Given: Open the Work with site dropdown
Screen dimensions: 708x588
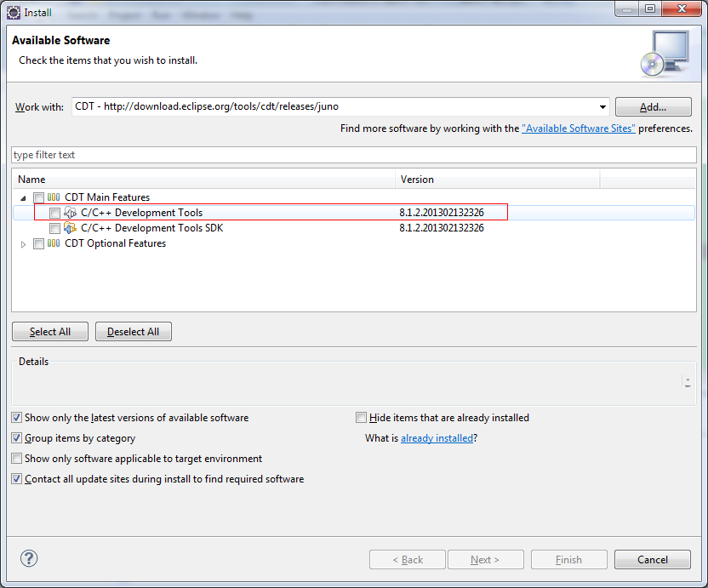Looking at the screenshot, I should (602, 107).
